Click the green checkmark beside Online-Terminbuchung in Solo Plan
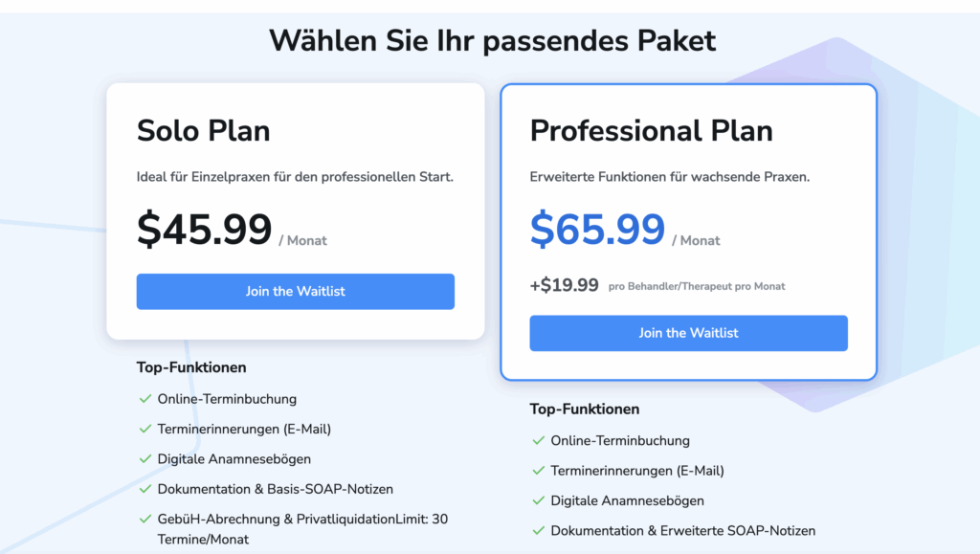 click(146, 399)
